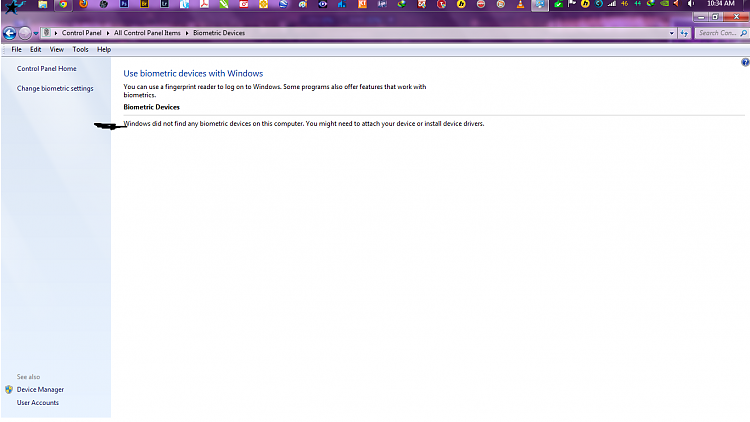Image resolution: width=750 pixels, height=422 pixels.
Task: Launch Adobe Reader PDF icon on taskbar
Action: (x=204, y=4)
